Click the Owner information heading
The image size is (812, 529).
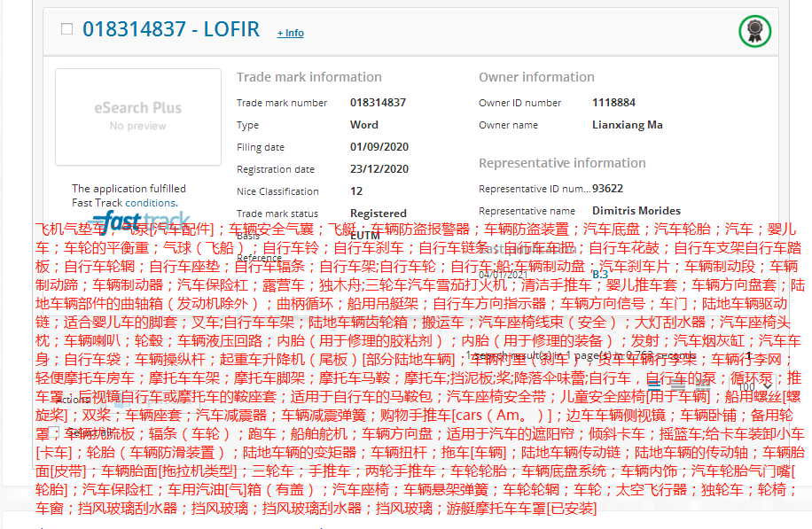(536, 77)
